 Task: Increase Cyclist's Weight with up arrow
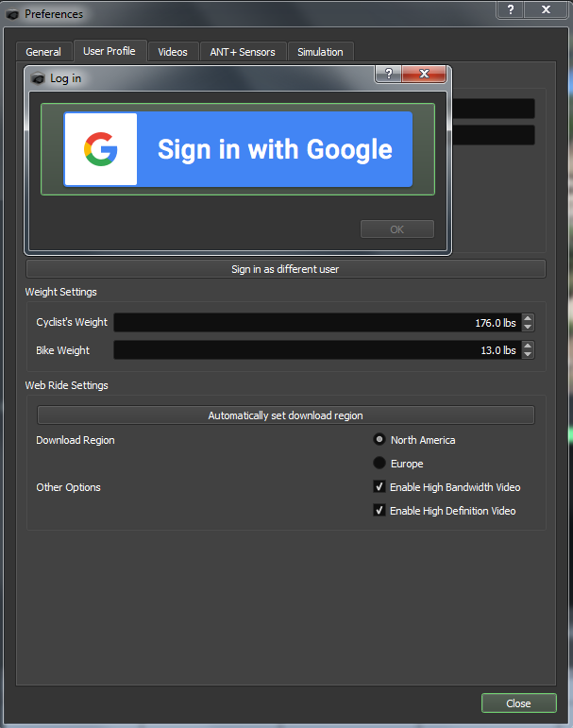coord(528,318)
